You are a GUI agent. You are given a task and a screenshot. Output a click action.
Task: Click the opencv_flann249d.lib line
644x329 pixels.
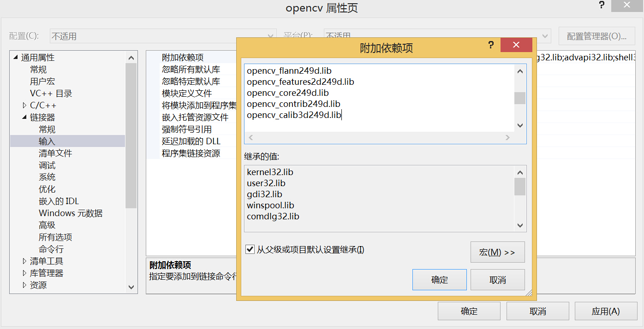289,71
